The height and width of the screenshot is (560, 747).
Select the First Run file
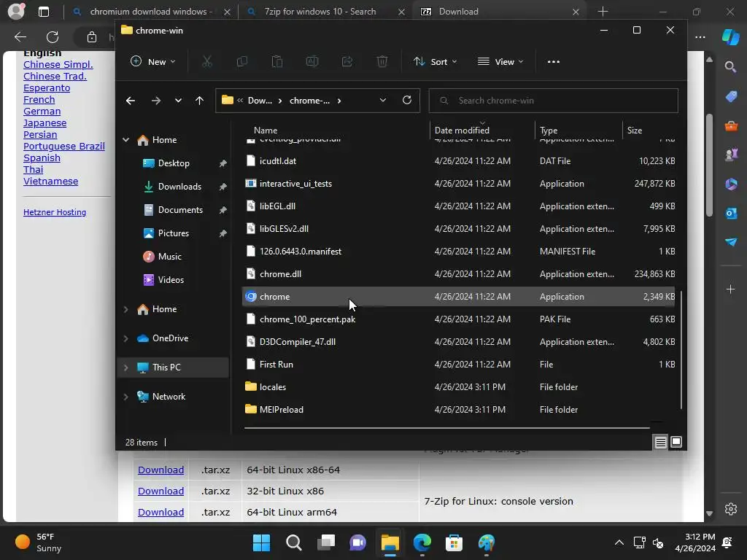tap(458, 365)
